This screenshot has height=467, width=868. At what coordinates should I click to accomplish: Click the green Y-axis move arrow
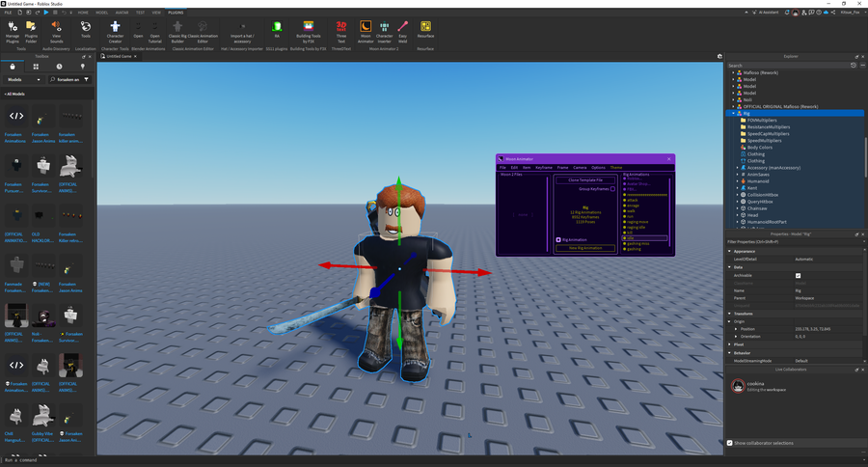398,185
